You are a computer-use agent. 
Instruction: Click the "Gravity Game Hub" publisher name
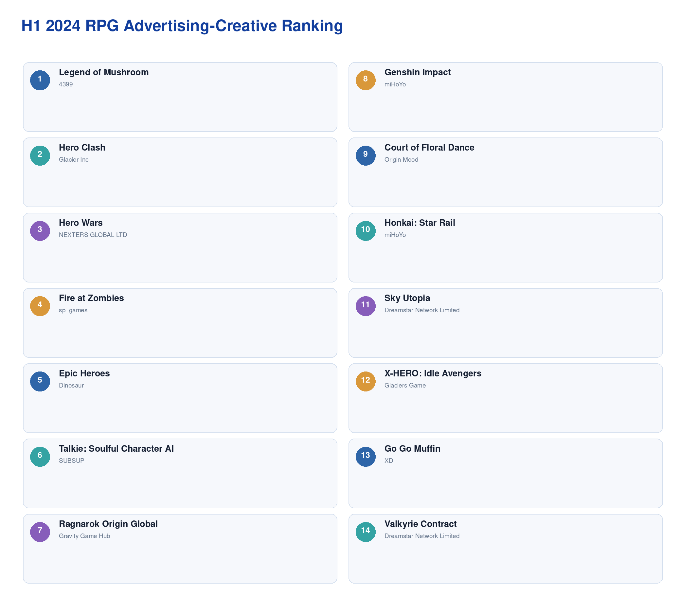click(x=84, y=537)
